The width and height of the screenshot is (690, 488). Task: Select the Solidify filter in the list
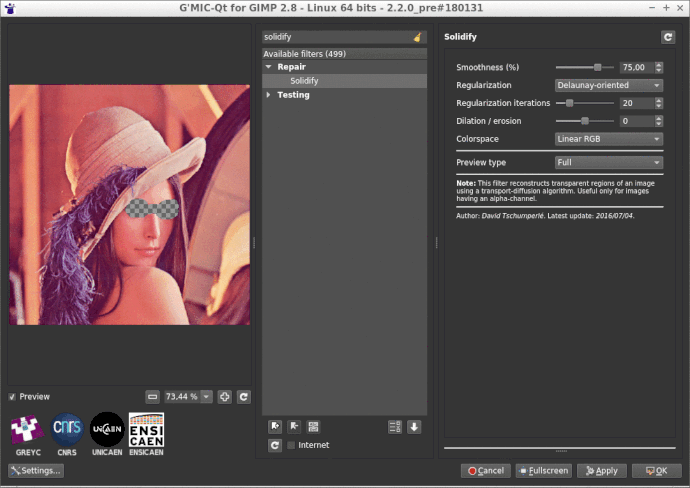(x=306, y=80)
